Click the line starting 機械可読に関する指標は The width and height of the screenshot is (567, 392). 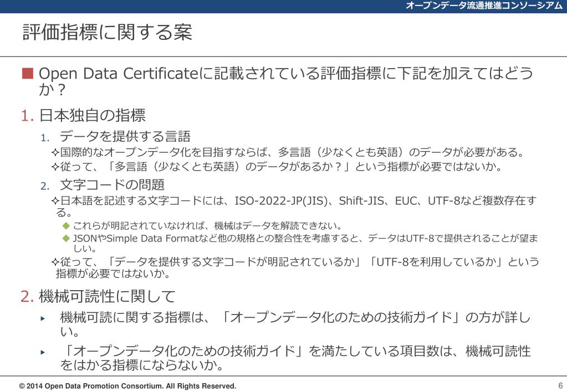295,324
